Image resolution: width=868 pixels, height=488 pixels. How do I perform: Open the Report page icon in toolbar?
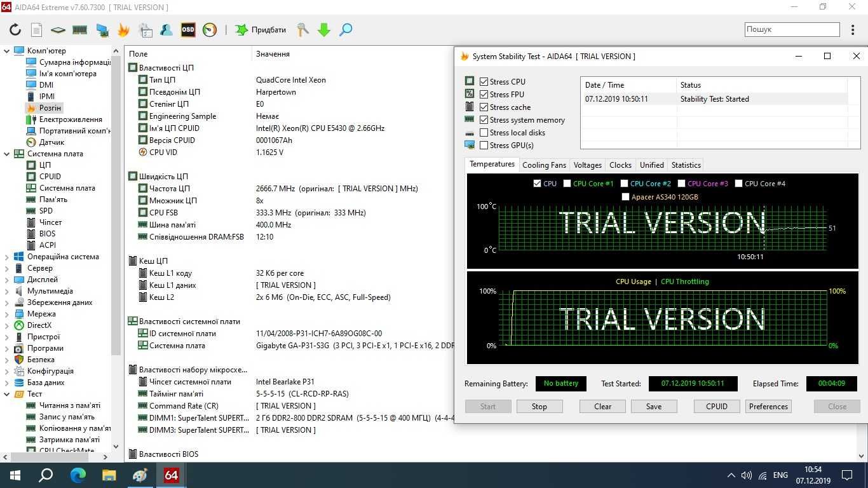(36, 30)
